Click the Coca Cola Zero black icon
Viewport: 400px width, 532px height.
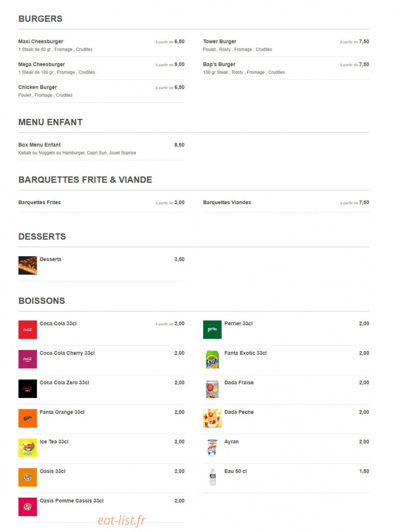coord(28,388)
